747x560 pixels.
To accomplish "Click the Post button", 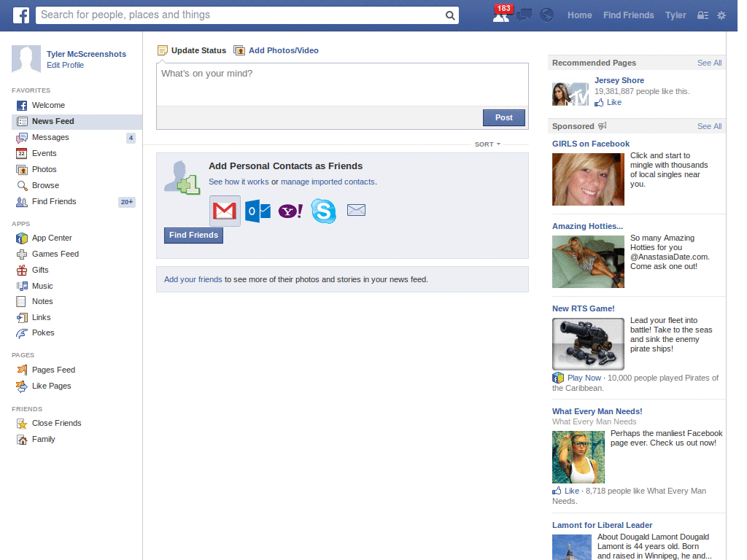I will click(x=503, y=117).
